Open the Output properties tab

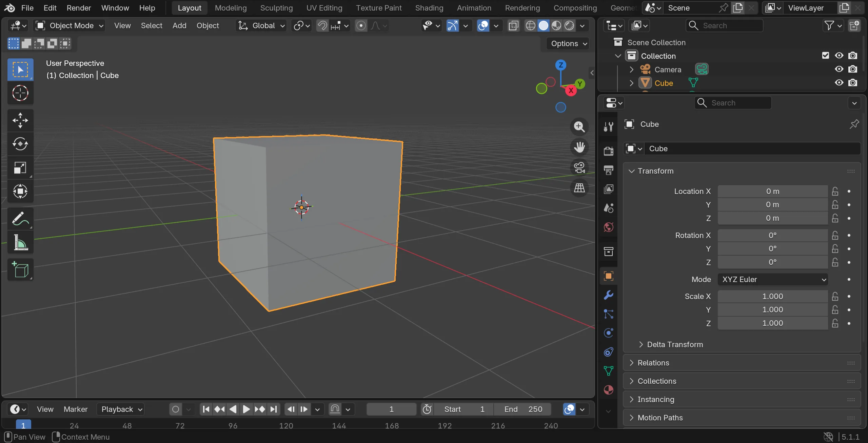(x=609, y=170)
